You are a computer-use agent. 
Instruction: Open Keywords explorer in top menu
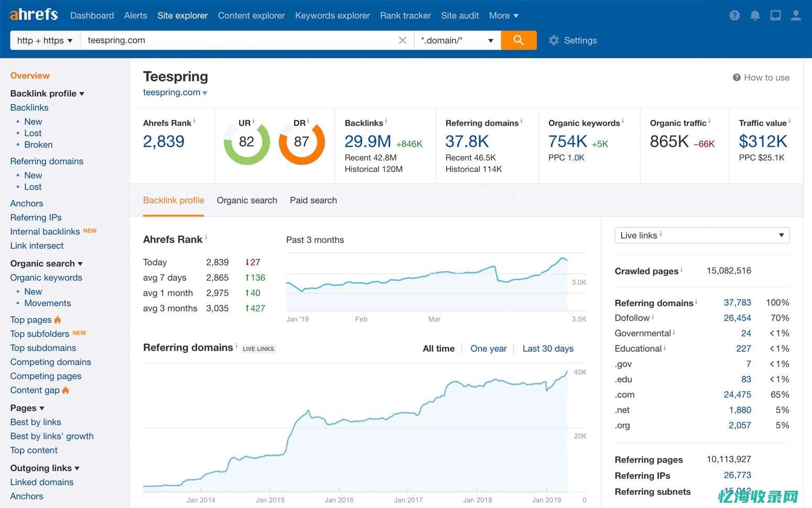pos(332,16)
